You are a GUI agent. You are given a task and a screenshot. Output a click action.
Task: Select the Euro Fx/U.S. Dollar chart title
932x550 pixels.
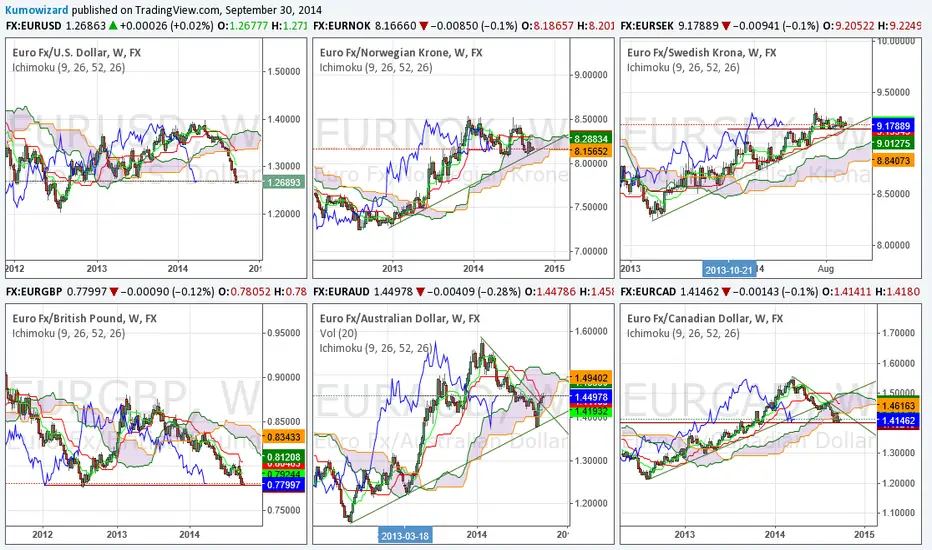pyautogui.click(x=77, y=52)
